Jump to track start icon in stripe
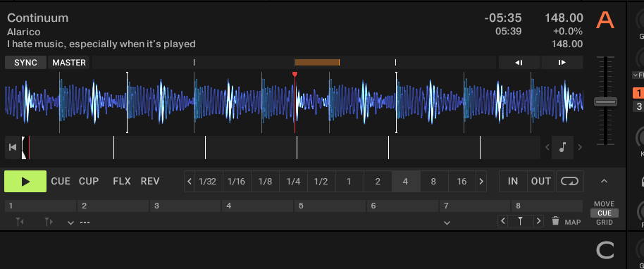Viewport: 644px width, 269px height. (13, 147)
